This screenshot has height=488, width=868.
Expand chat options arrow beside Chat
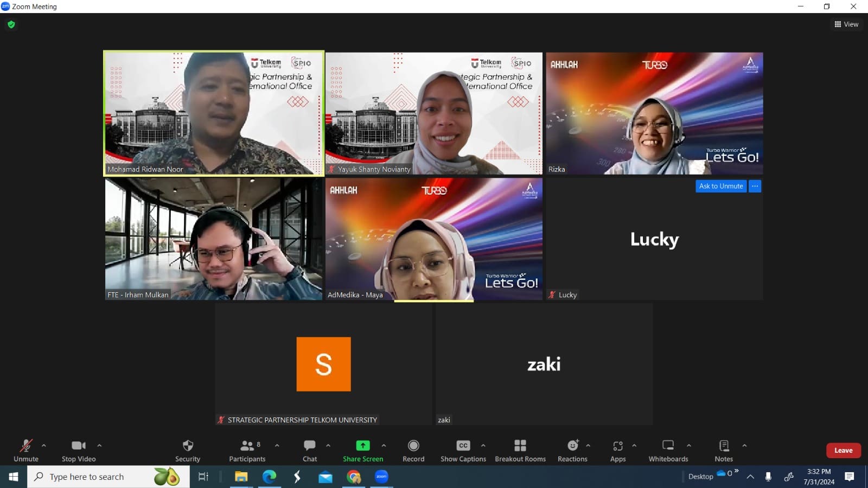click(328, 446)
